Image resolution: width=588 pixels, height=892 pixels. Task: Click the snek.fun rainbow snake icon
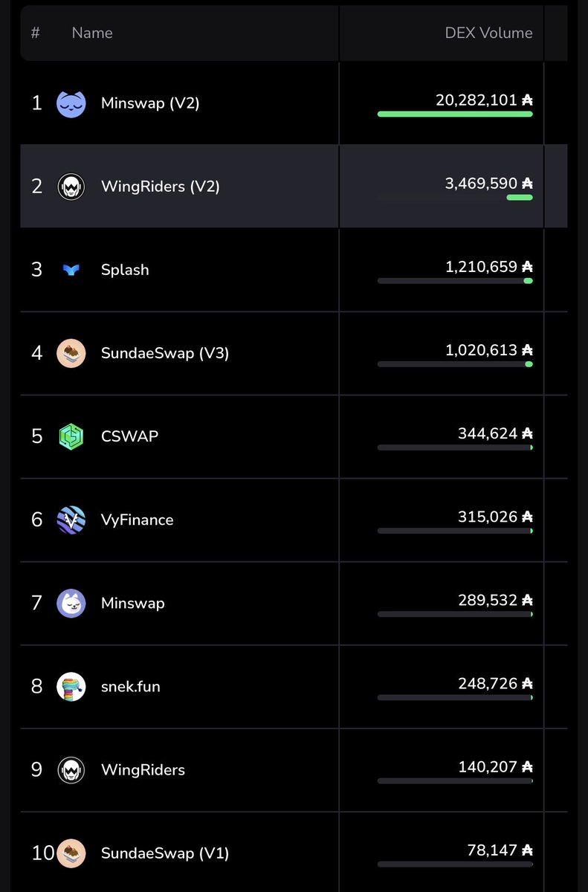(x=71, y=686)
